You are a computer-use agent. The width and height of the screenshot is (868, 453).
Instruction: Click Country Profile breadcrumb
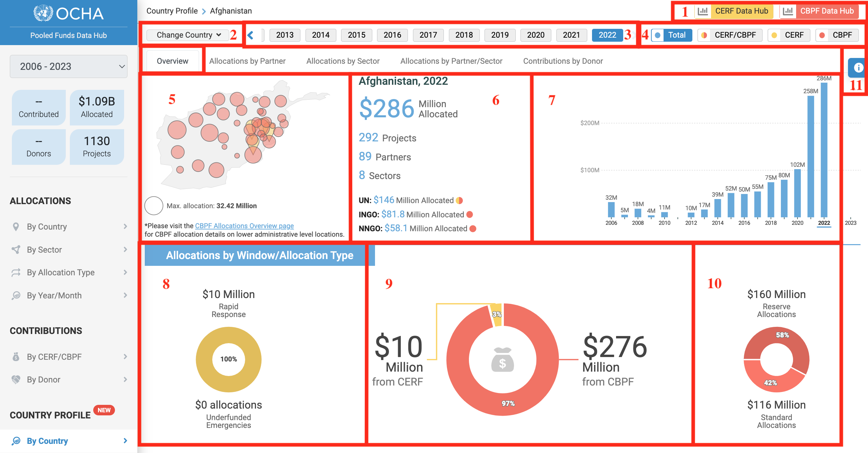point(172,11)
